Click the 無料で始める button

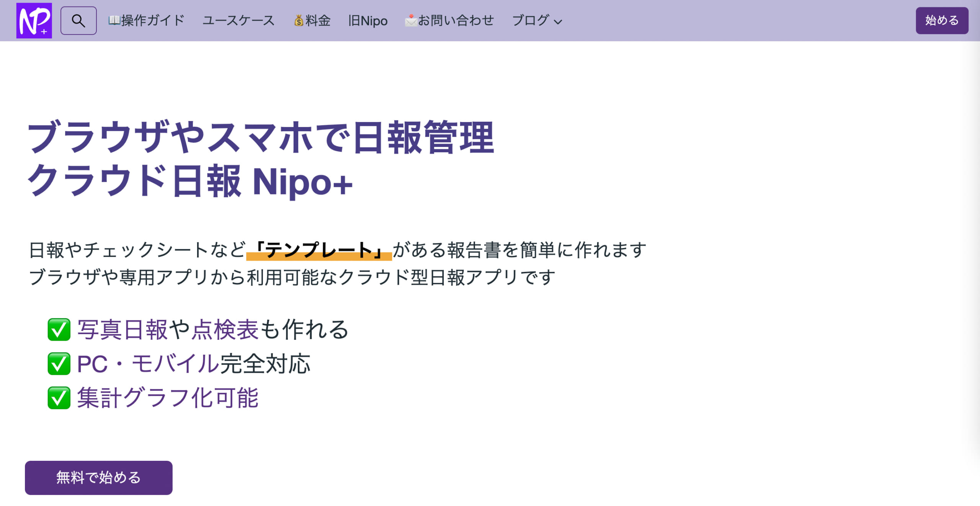point(99,478)
